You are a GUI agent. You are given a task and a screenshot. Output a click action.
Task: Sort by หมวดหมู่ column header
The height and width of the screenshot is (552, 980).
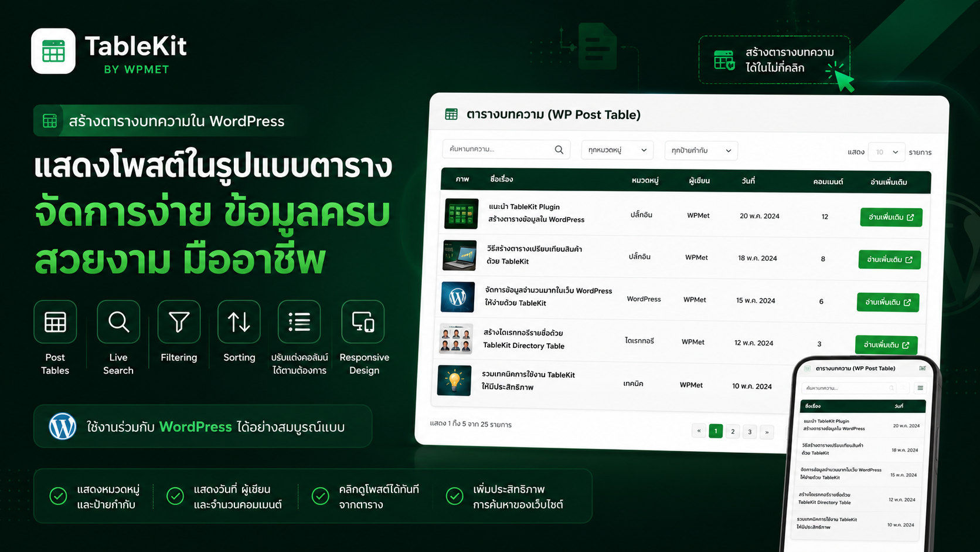(x=645, y=181)
